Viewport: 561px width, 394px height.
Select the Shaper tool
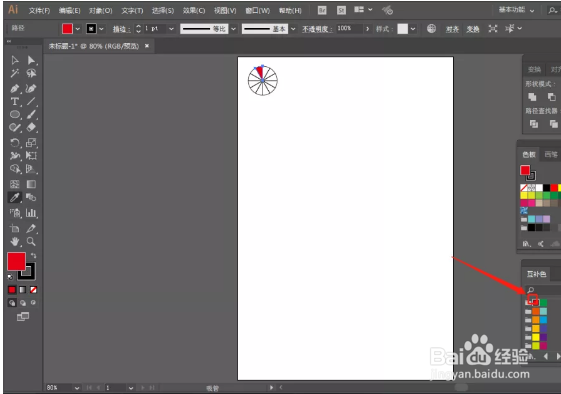pos(15,127)
